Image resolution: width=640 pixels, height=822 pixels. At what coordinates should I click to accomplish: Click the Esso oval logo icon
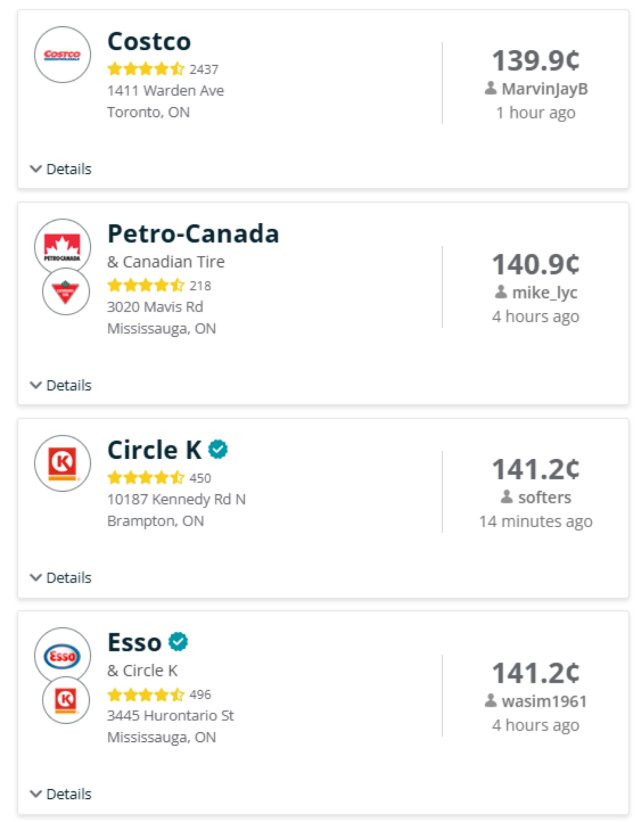[63, 656]
